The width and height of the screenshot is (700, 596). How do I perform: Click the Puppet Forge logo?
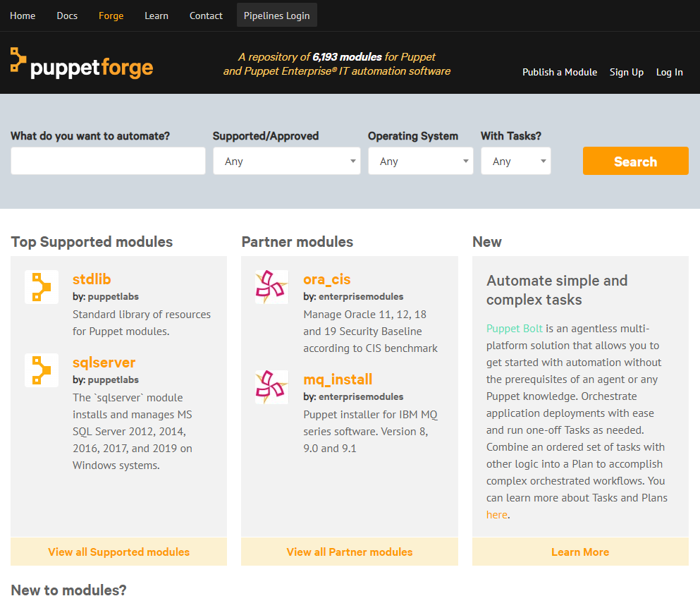82,64
